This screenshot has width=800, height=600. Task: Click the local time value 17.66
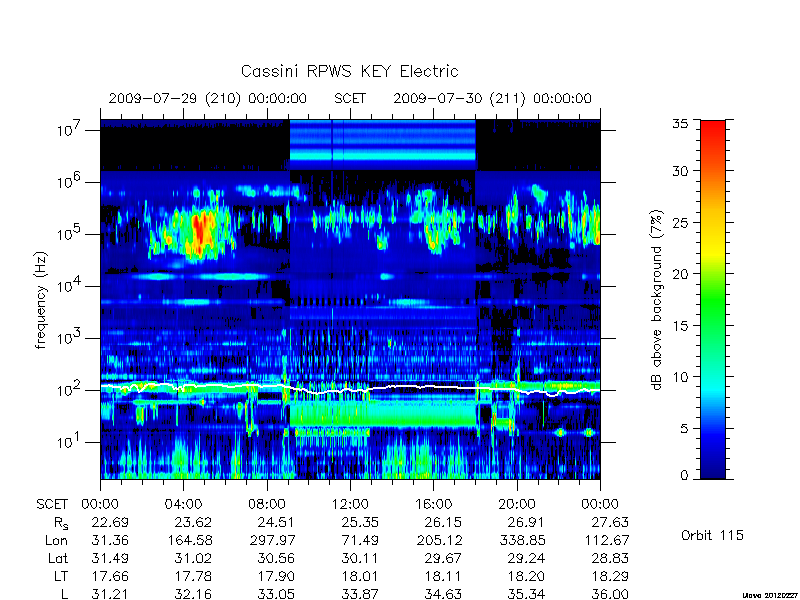coord(110,576)
